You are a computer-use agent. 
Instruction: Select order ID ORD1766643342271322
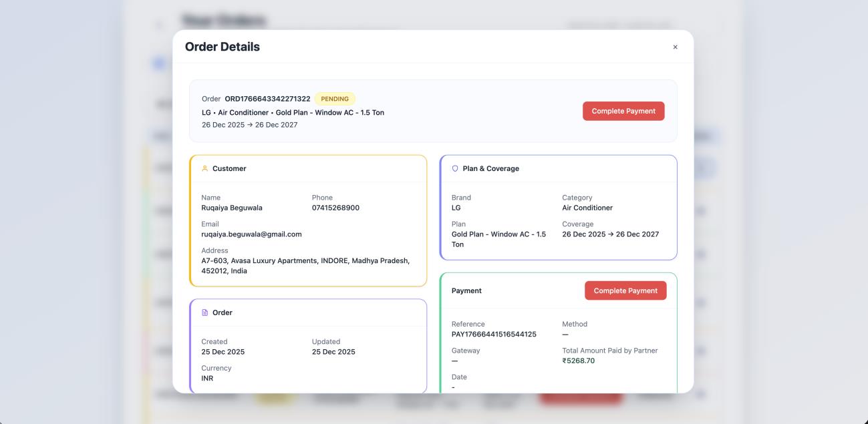coord(267,99)
